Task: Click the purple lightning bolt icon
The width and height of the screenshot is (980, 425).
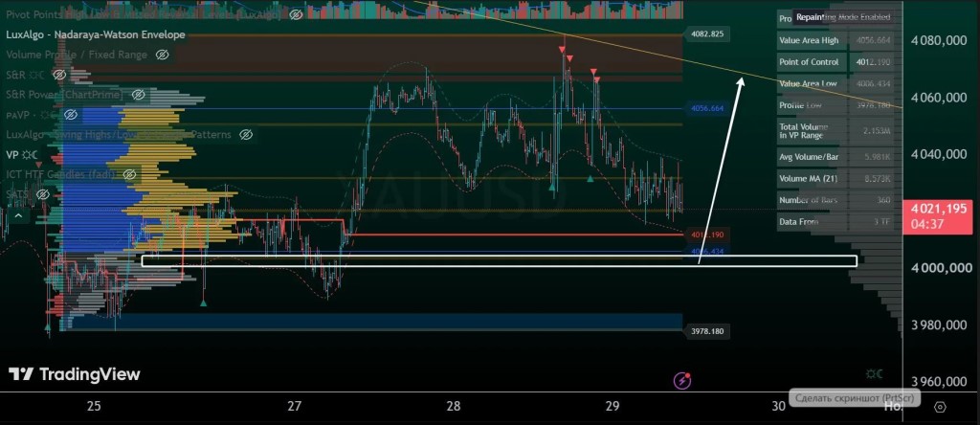Action: [681, 379]
